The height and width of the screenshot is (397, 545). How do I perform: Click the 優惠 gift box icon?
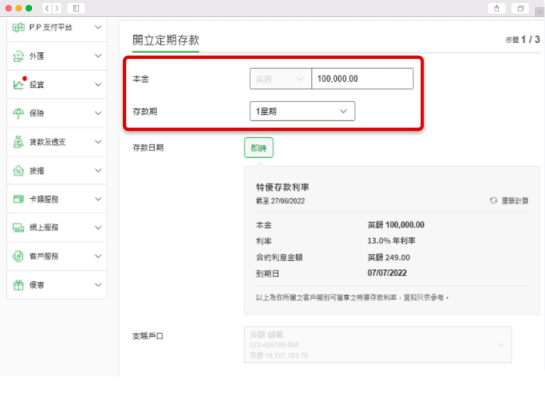pos(18,285)
